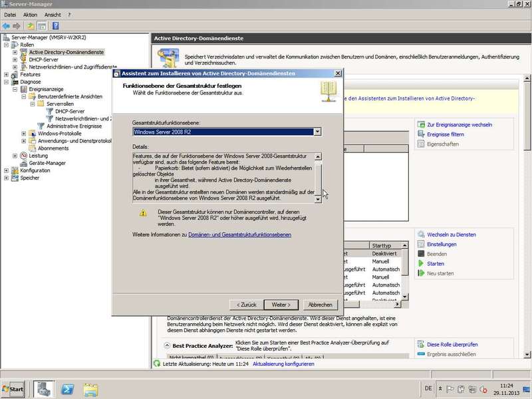Click the Up one level toolbar icon
The image size is (532, 399).
pyautogui.click(x=31, y=26)
